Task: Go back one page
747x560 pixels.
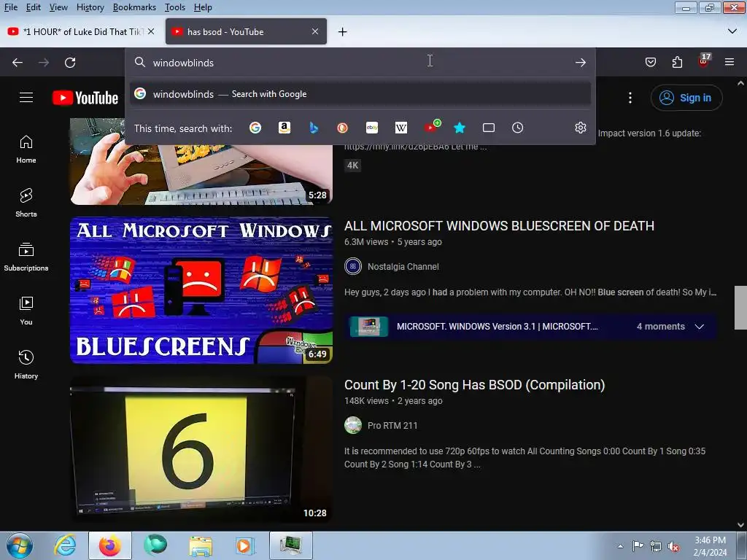Action: point(18,63)
